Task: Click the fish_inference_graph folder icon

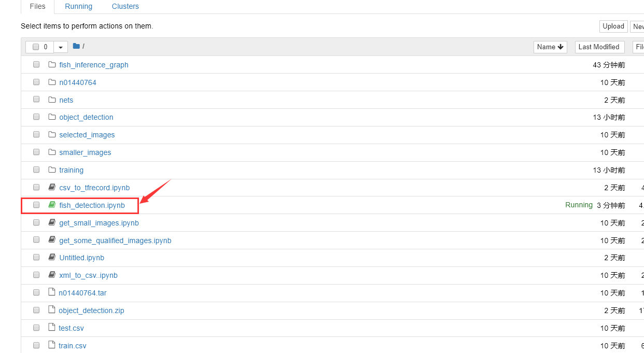Action: point(52,65)
